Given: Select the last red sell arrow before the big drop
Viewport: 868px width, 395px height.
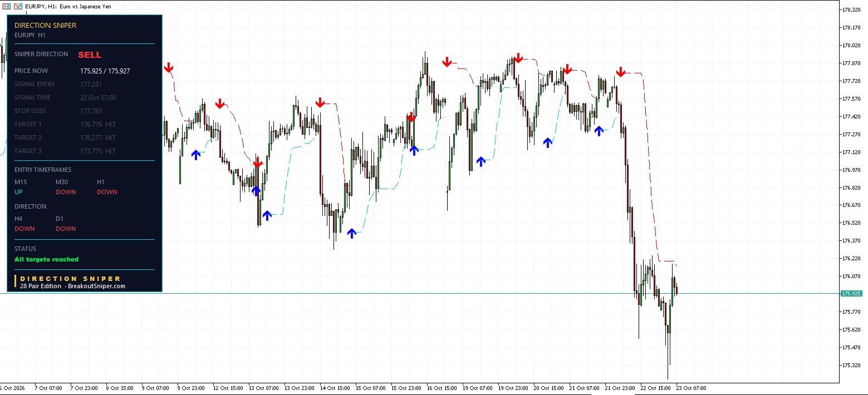Looking at the screenshot, I should [x=621, y=72].
